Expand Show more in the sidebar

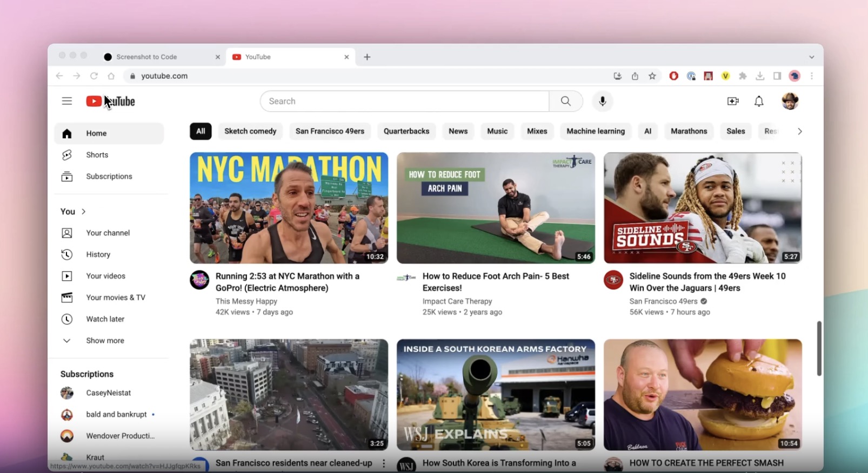pyautogui.click(x=105, y=341)
